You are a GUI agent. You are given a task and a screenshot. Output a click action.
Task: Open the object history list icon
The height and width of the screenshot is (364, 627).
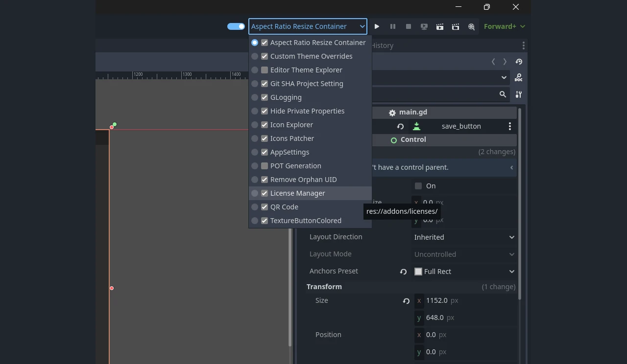519,62
